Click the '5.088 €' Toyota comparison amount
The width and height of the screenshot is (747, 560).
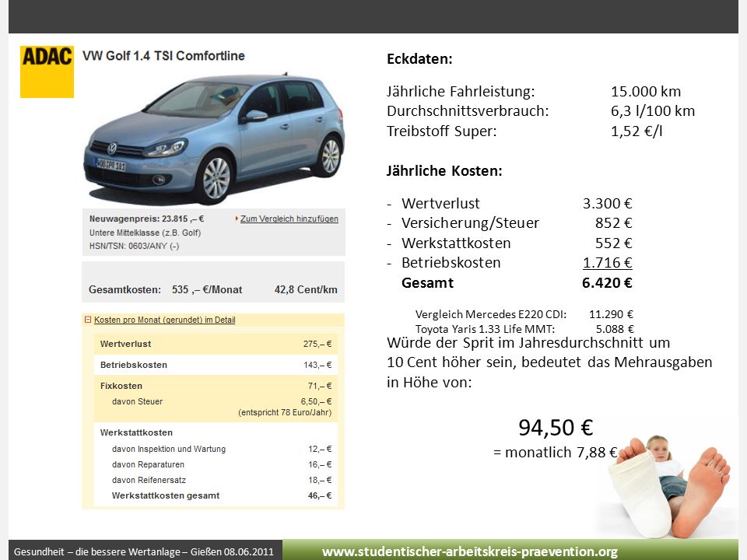615,329
